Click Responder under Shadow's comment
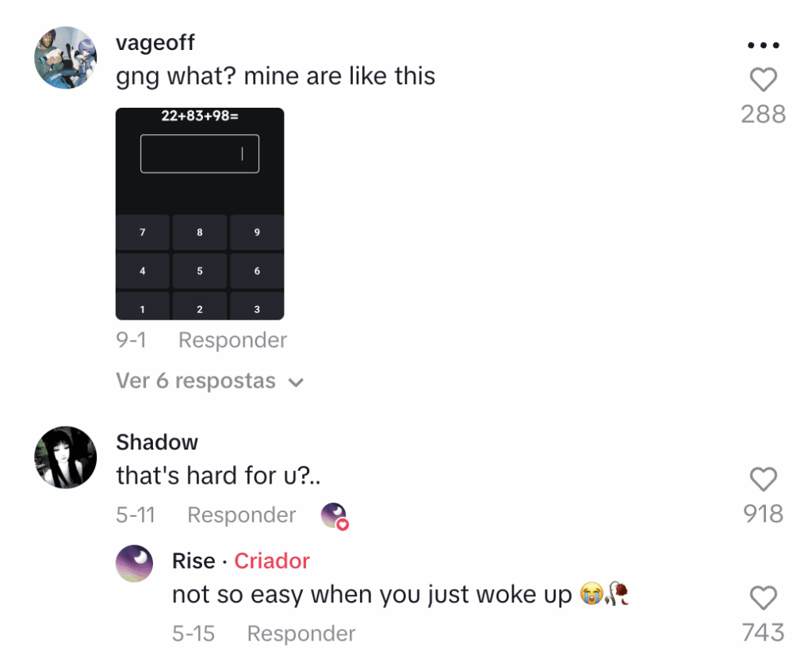 [x=241, y=515]
